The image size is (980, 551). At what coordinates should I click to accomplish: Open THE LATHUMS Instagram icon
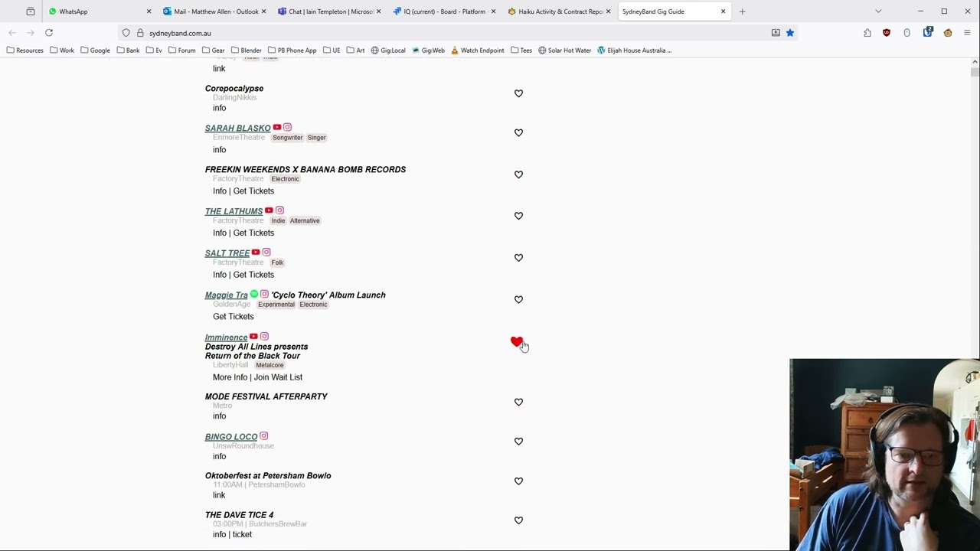click(x=279, y=210)
